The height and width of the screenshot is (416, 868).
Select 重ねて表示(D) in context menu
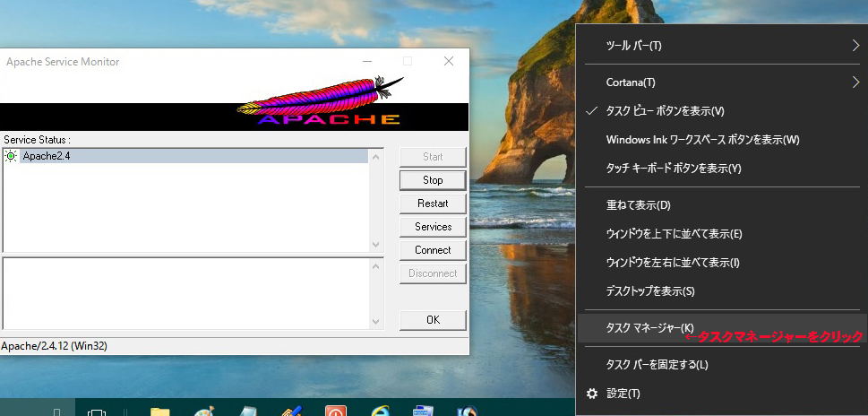click(x=721, y=205)
